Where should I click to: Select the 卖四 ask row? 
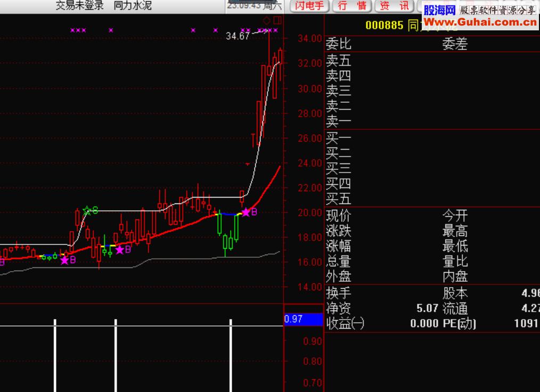pos(432,76)
